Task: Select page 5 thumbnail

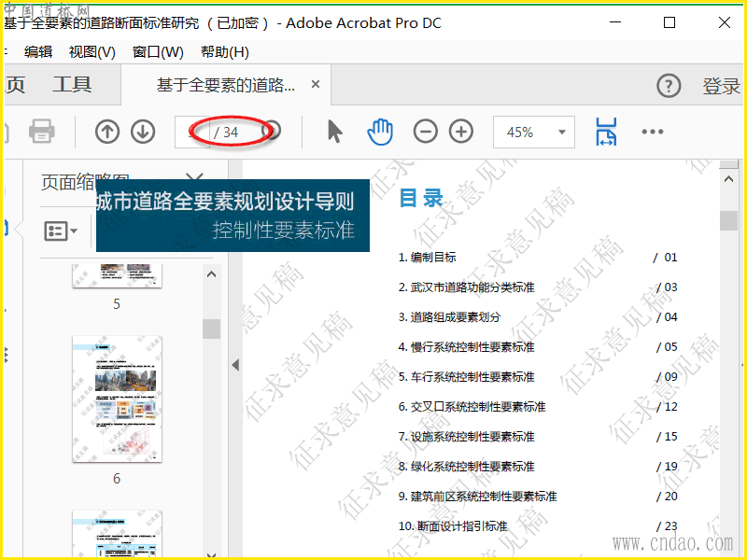Action: (x=118, y=276)
